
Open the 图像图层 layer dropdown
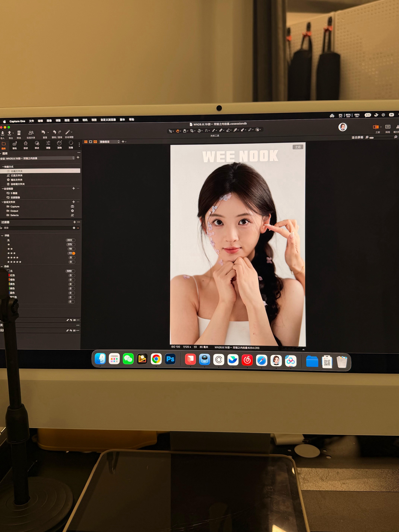pyautogui.click(x=109, y=142)
